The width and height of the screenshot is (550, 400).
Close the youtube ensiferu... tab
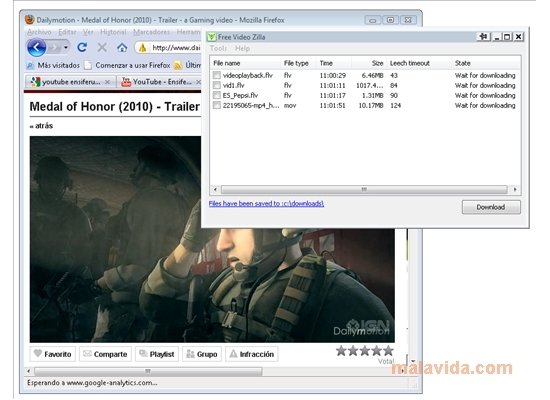(x=107, y=82)
